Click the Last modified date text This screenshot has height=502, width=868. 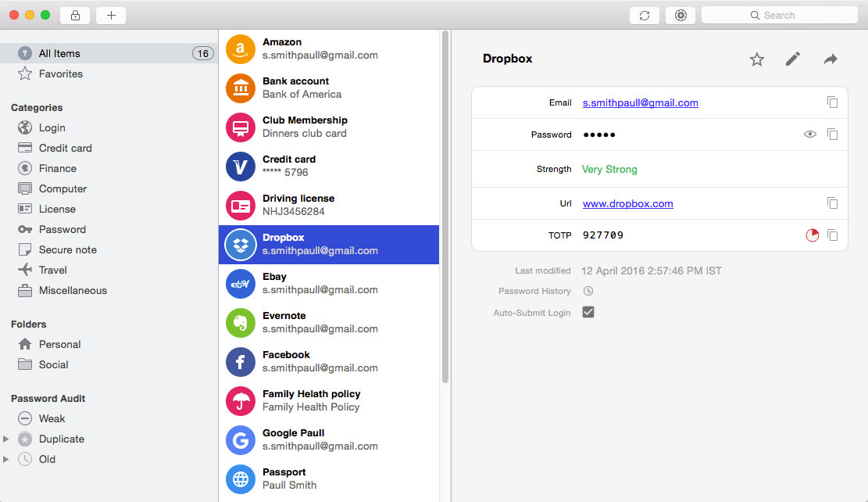(x=652, y=271)
